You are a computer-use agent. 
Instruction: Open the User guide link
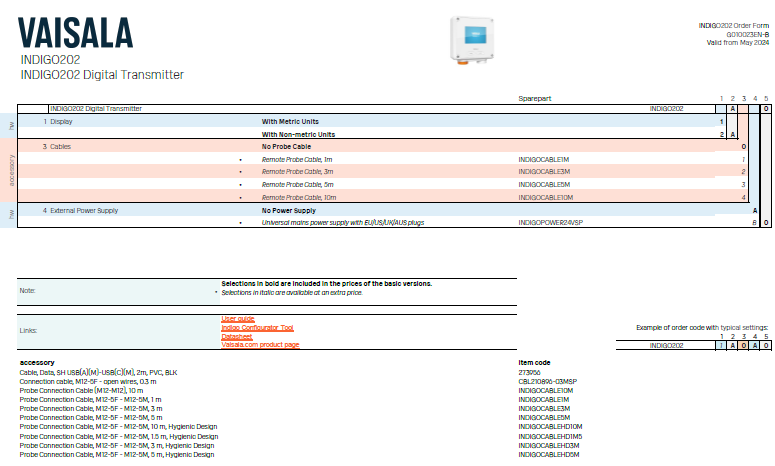pyautogui.click(x=238, y=319)
